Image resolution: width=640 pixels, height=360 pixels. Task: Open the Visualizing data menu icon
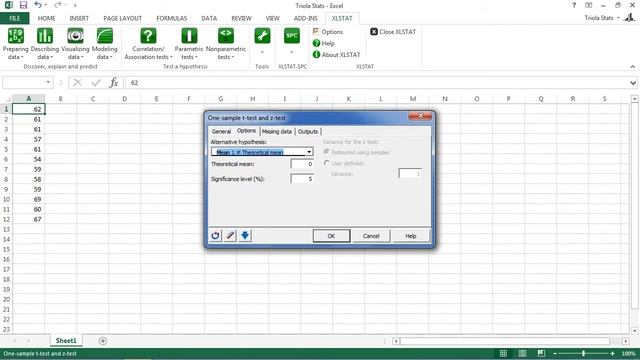pyautogui.click(x=75, y=36)
